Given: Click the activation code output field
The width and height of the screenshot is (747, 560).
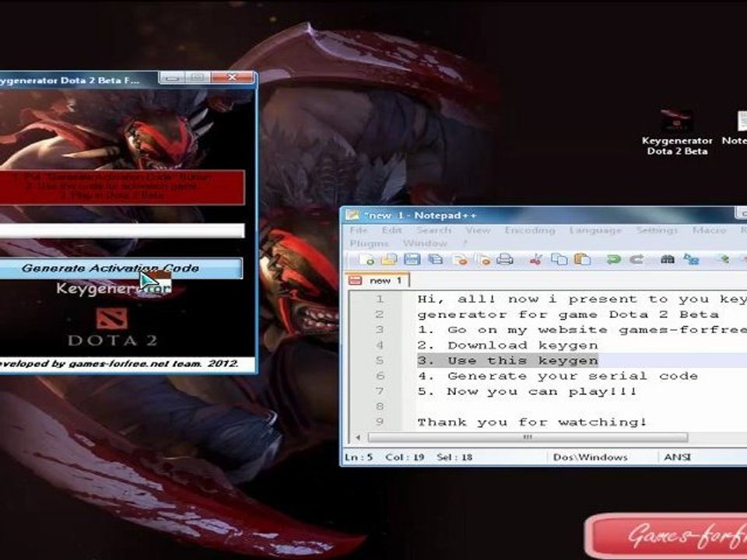Looking at the screenshot, I should [121, 230].
